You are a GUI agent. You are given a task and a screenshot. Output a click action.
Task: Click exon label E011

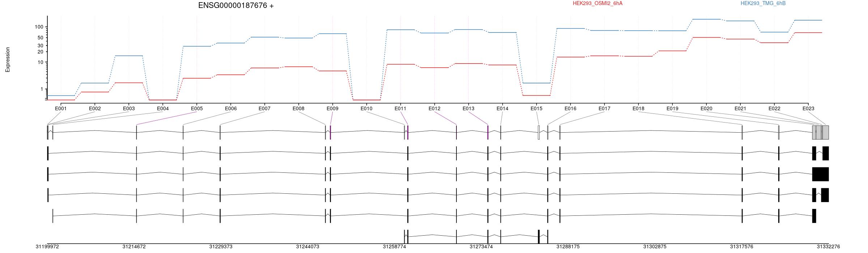(x=400, y=108)
